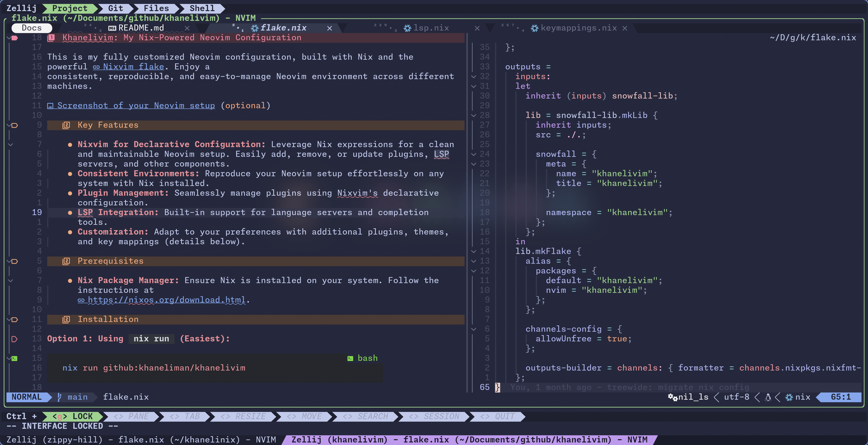Viewport: 868px width, 445px height.
Task: Click the Key Features heading icon
Action: coord(66,125)
